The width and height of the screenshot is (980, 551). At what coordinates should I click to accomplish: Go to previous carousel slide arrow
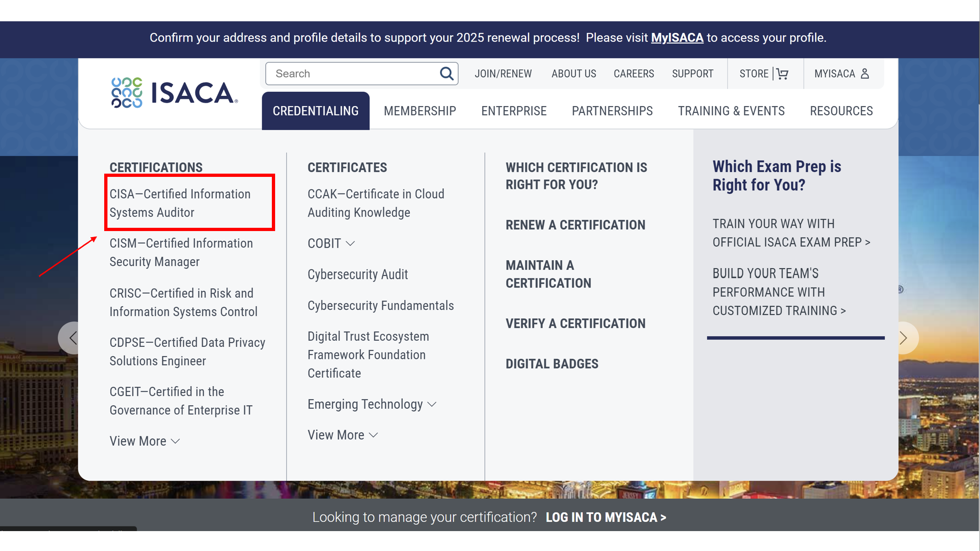[73, 338]
